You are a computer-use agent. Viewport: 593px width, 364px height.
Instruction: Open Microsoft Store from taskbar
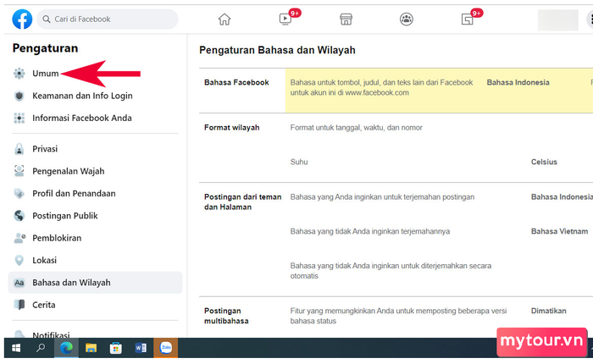click(x=116, y=348)
